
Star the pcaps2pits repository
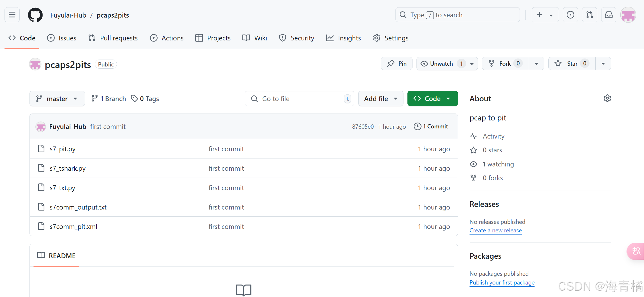tap(572, 64)
